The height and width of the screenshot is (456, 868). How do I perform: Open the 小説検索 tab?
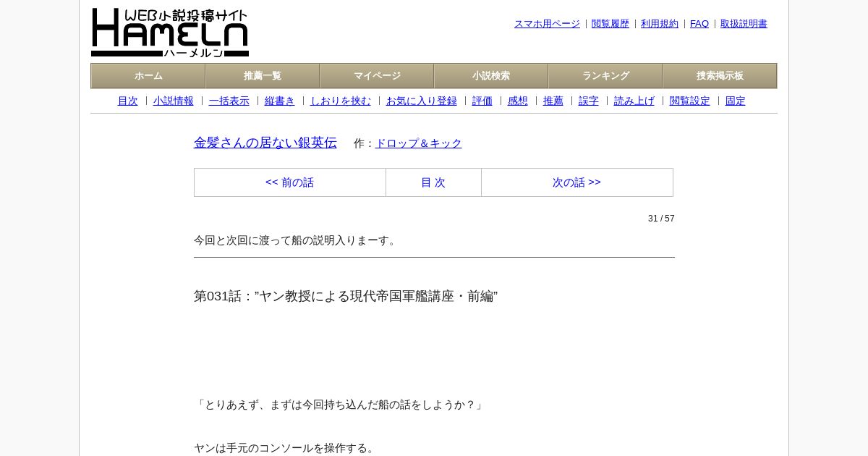(491, 76)
